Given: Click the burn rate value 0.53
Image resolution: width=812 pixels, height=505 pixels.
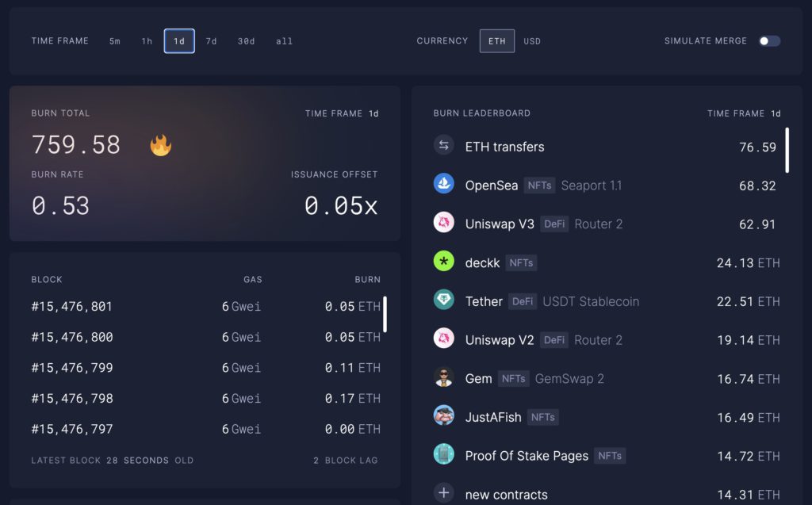Looking at the screenshot, I should click(60, 205).
